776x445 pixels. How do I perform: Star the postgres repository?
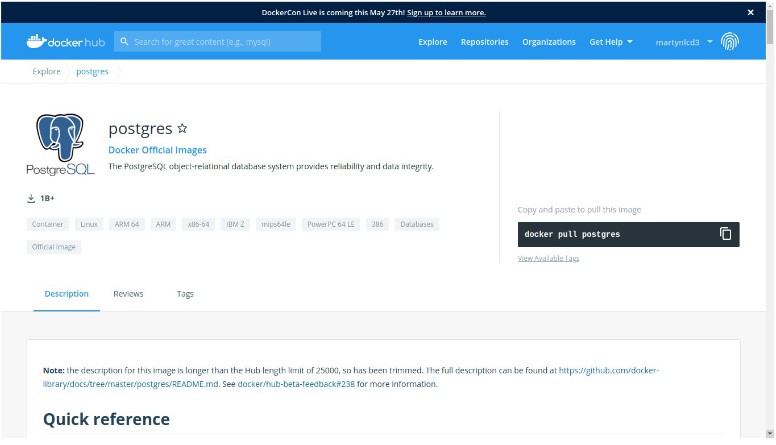tap(182, 128)
